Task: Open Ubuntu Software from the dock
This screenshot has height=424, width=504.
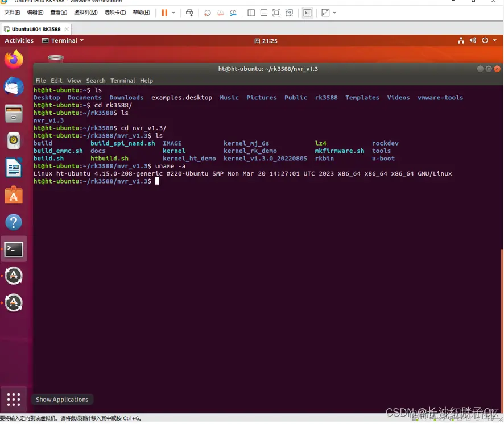Action: pyautogui.click(x=14, y=195)
